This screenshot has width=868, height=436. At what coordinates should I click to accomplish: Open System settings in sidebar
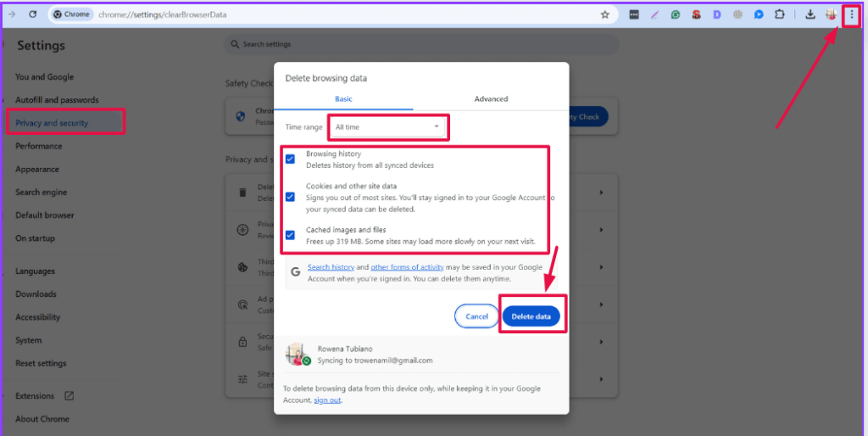pyautogui.click(x=28, y=340)
